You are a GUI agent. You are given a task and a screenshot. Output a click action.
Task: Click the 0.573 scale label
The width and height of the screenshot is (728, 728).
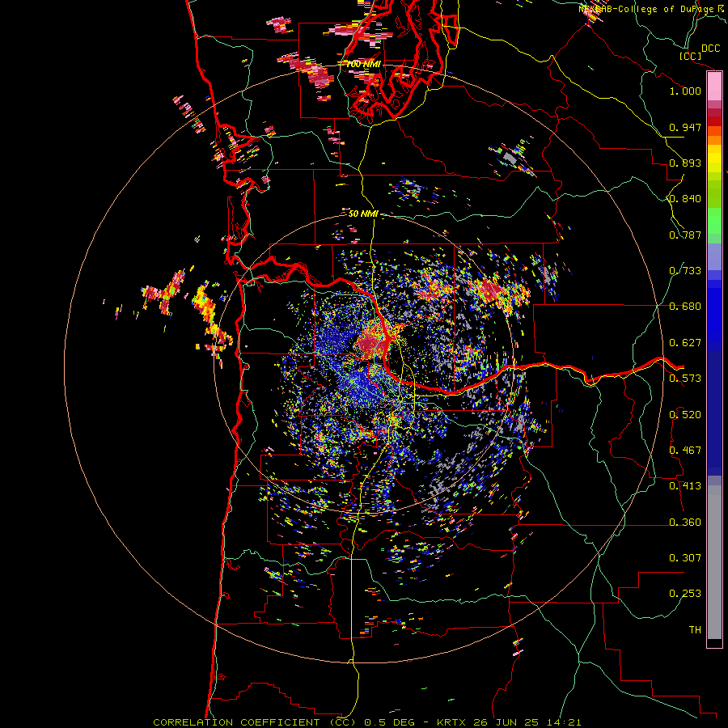click(685, 379)
